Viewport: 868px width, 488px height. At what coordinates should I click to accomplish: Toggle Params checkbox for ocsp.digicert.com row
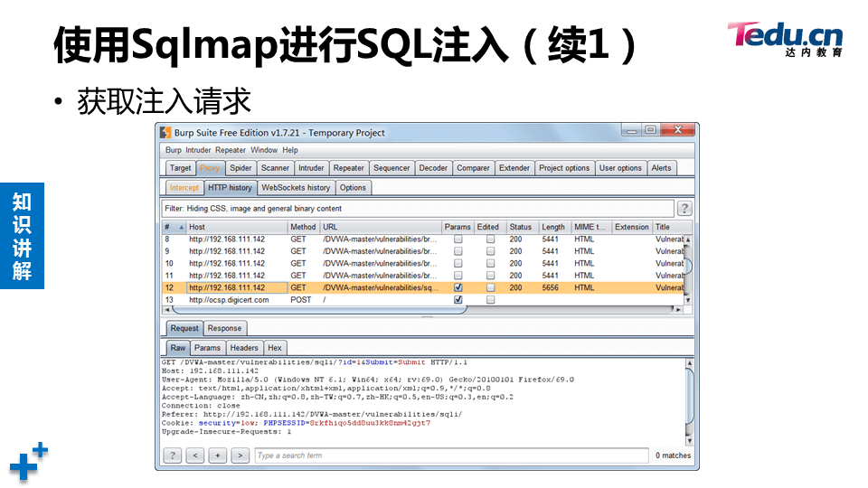point(458,300)
